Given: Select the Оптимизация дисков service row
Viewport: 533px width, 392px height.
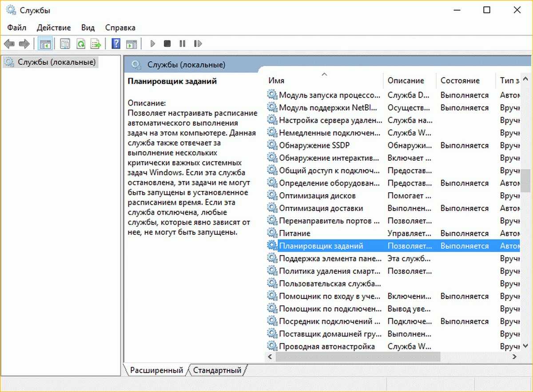Looking at the screenshot, I should click(317, 196).
